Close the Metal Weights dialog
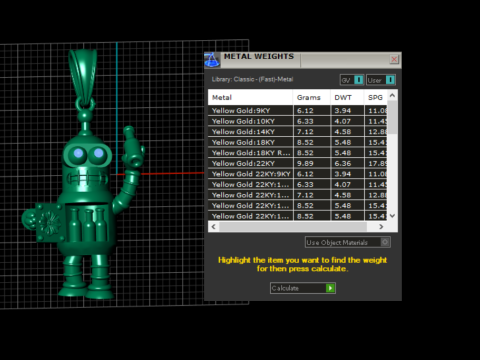 click(x=394, y=59)
